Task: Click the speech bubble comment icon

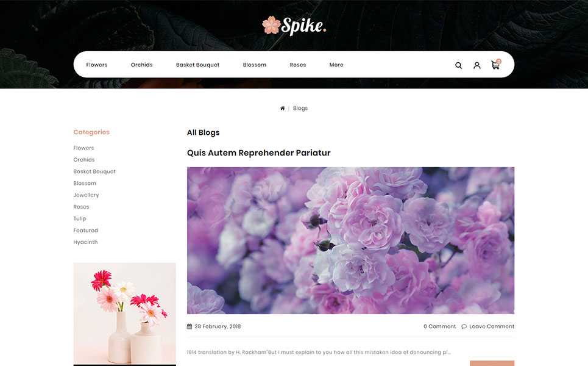Action: 464,326
